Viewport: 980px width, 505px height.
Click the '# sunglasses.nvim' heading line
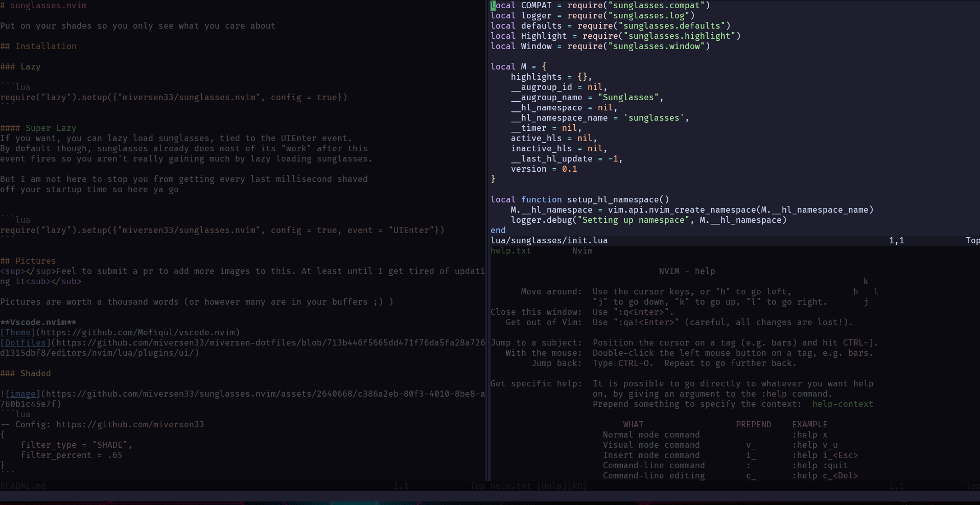(43, 5)
